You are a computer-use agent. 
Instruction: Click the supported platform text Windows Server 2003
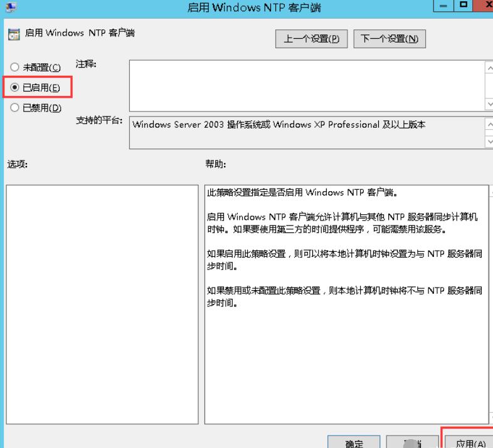[278, 125]
